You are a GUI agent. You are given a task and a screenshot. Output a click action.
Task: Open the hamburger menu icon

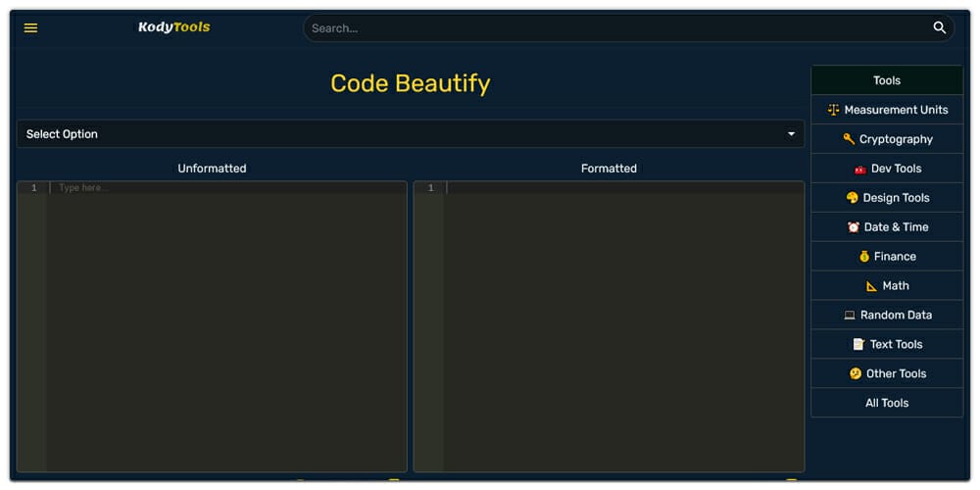point(30,28)
